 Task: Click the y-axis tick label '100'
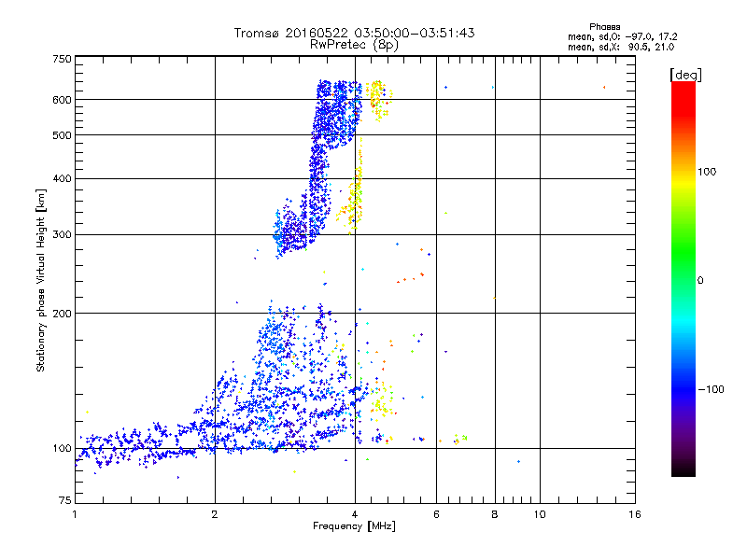click(62, 448)
